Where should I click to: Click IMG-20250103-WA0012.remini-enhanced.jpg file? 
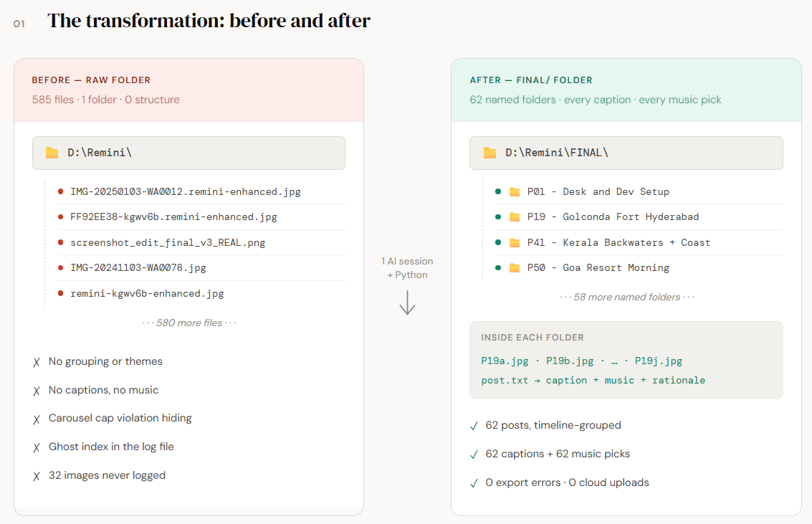[186, 191]
